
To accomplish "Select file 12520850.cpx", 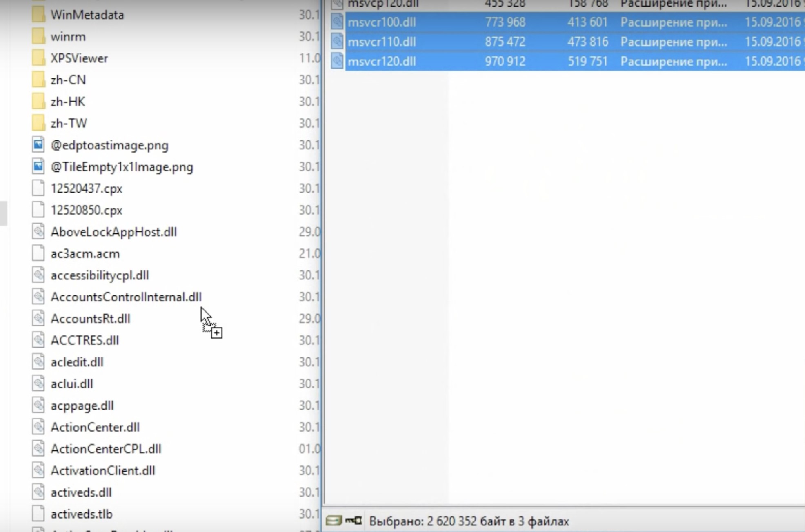I will click(x=87, y=210).
